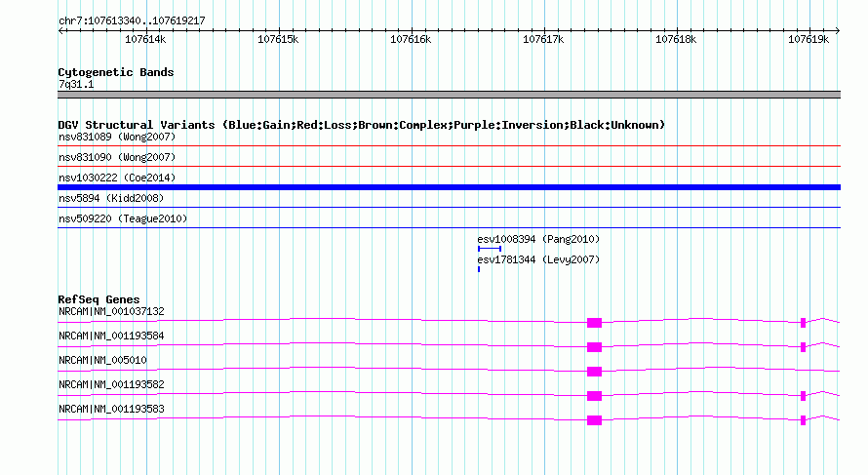The height and width of the screenshot is (475, 868).
Task: Click the short blue esv1008394 variant glyph
Action: (x=490, y=249)
